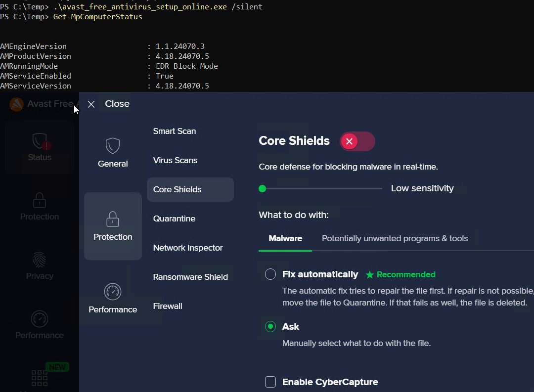Image resolution: width=534 pixels, height=392 pixels.
Task: Select Protection settings lock icon
Action: click(x=113, y=219)
